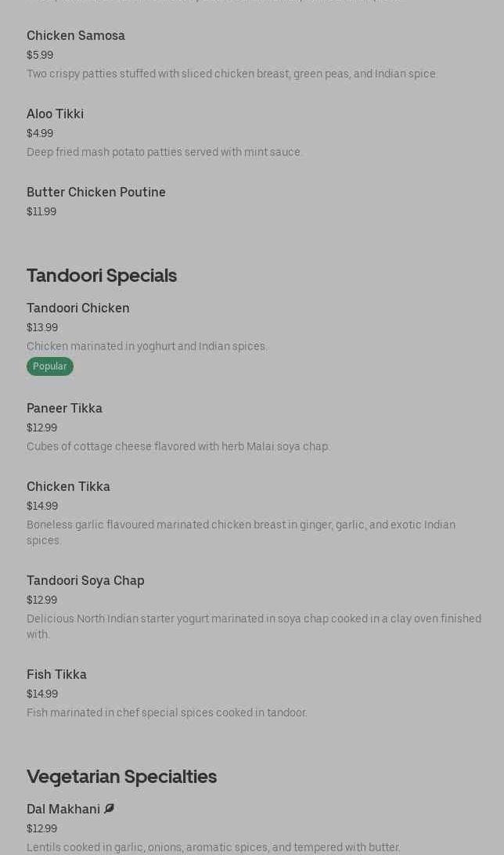
Task: Select the Tandoori Chicken dish
Action: [x=78, y=308]
